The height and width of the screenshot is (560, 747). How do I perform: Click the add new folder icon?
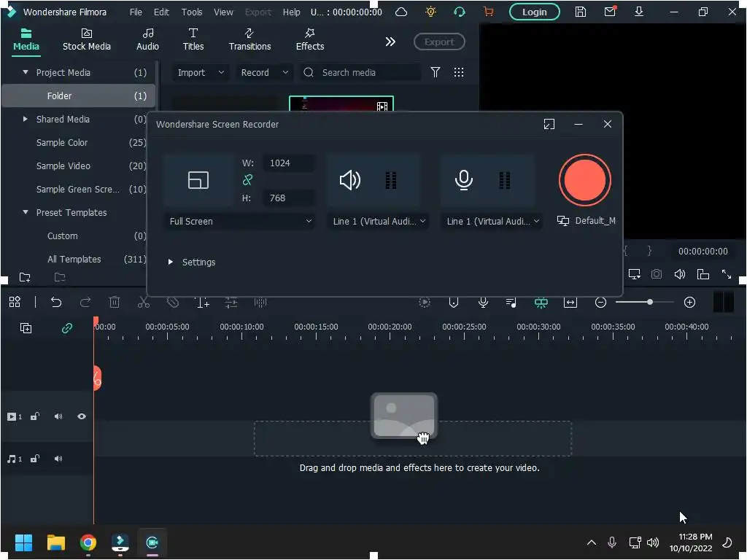25,277
